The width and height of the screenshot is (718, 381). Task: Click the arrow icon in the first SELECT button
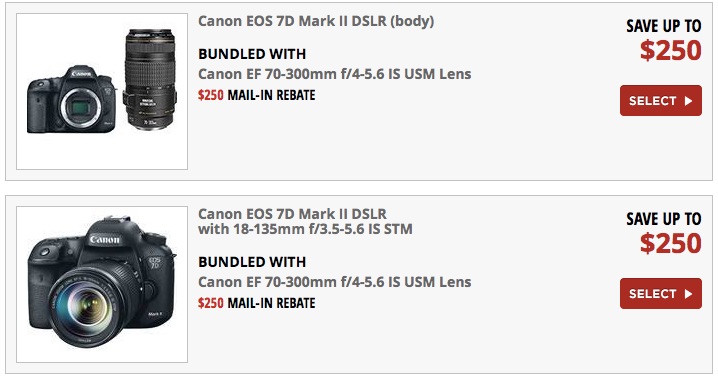pyautogui.click(x=688, y=101)
